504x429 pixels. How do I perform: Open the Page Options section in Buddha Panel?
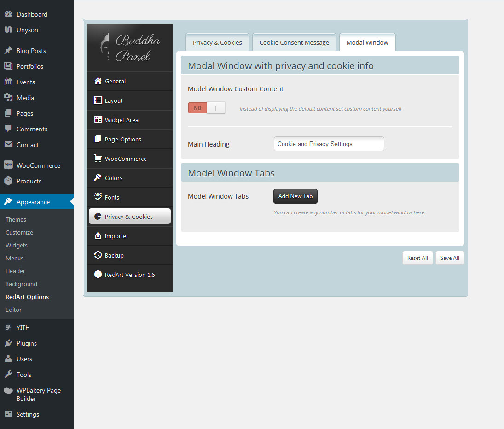pyautogui.click(x=123, y=139)
